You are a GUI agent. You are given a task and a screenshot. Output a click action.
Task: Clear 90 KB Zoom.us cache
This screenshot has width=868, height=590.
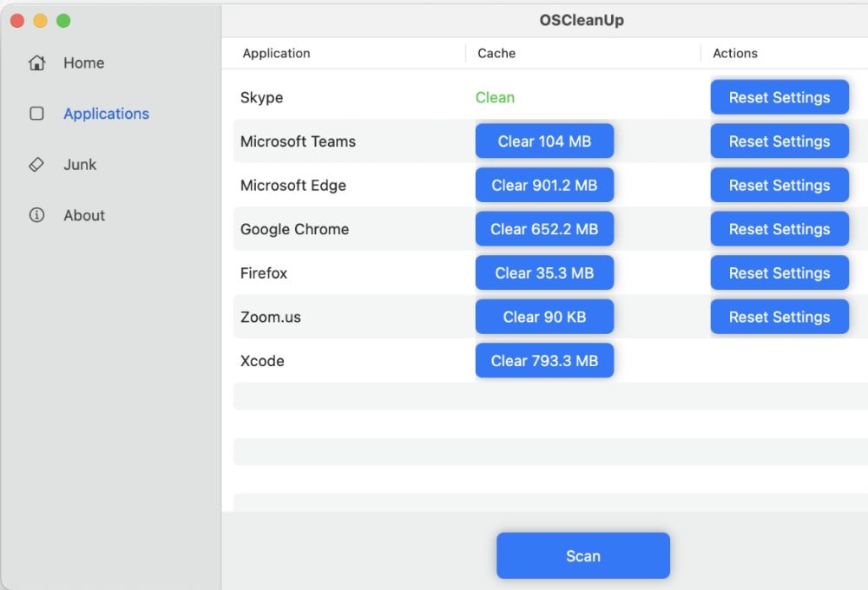tap(544, 318)
